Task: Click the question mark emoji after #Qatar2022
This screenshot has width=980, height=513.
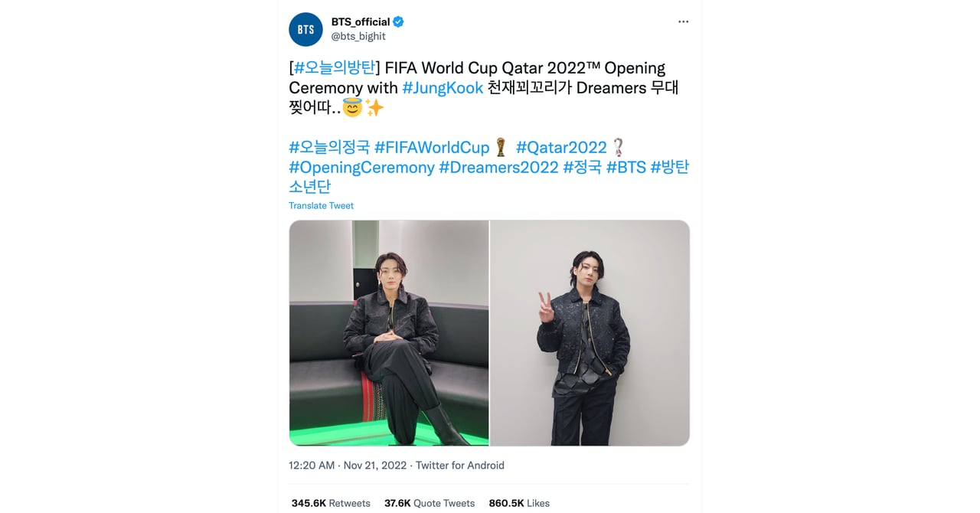Action: click(x=619, y=146)
